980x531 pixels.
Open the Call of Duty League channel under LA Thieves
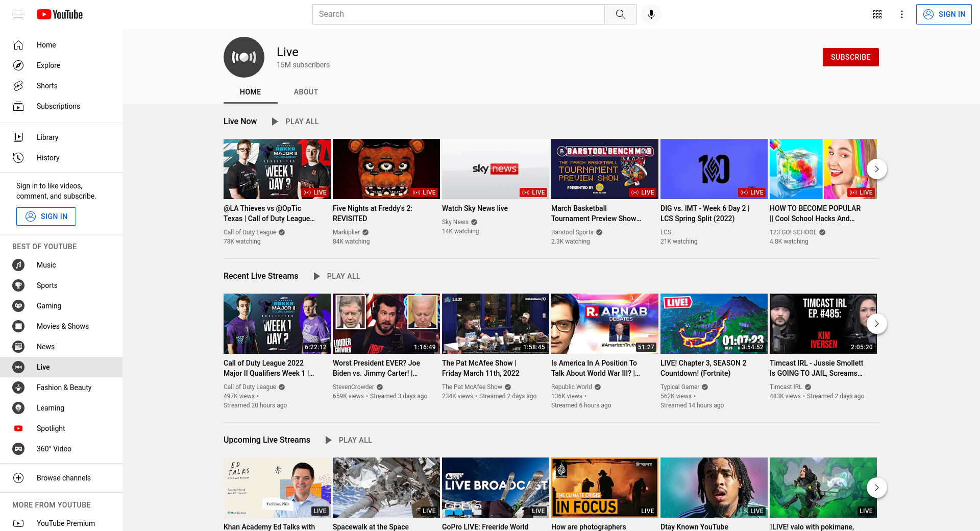[250, 232]
